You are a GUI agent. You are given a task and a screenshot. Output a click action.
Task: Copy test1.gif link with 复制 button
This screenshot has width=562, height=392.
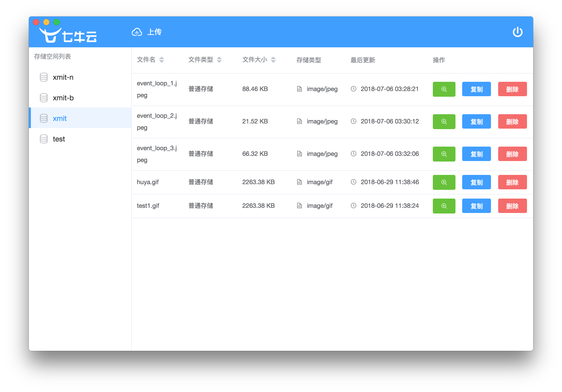(476, 206)
